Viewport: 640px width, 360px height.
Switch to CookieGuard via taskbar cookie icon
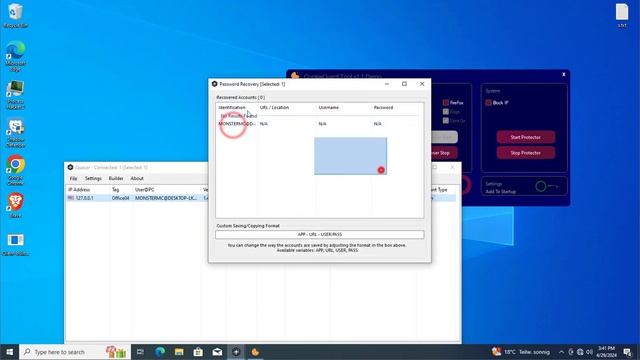pos(255,352)
